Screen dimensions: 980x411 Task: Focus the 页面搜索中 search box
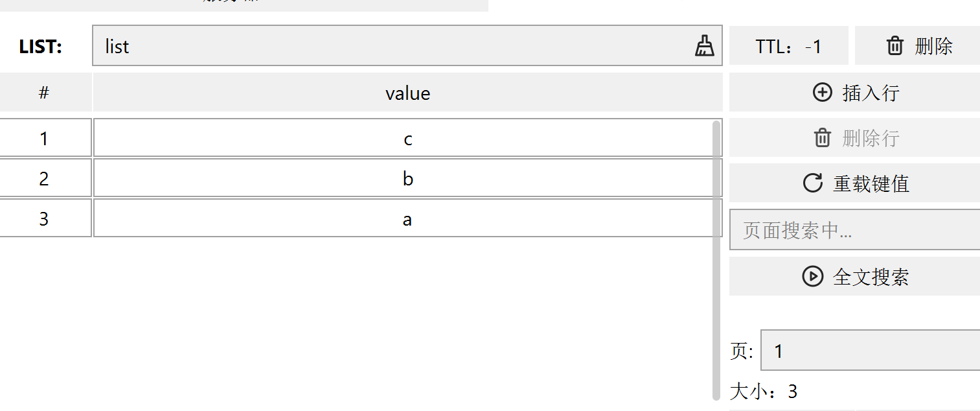click(854, 230)
